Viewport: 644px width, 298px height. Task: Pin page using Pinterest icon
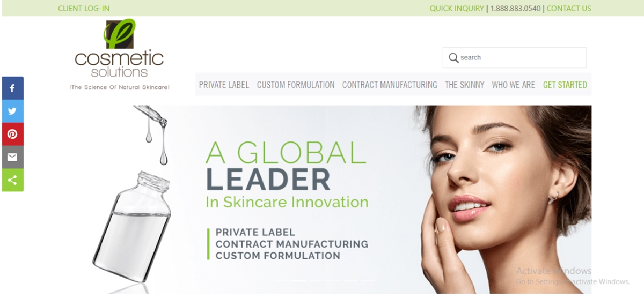(x=13, y=134)
